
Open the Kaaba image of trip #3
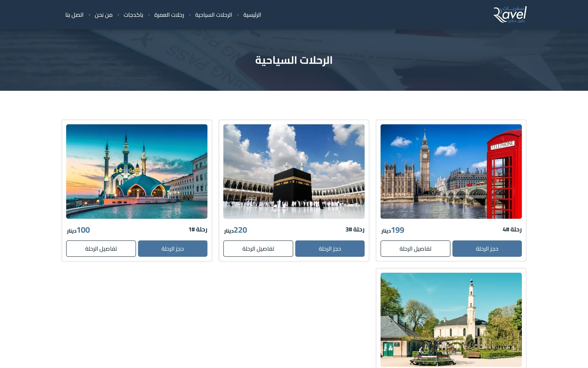click(294, 171)
